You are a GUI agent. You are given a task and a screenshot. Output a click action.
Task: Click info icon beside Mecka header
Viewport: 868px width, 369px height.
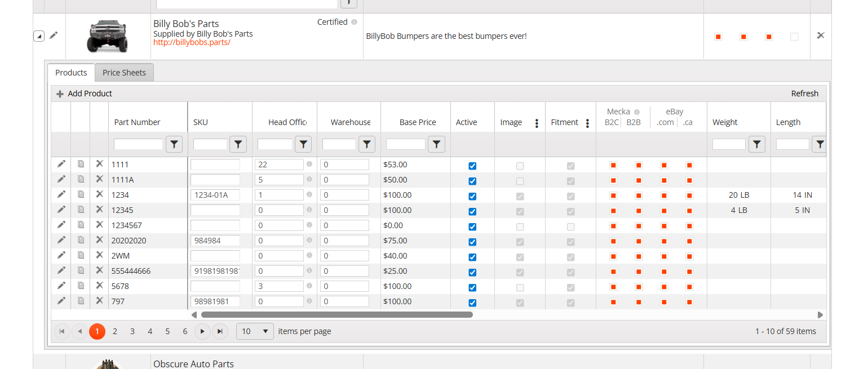pyautogui.click(x=637, y=112)
